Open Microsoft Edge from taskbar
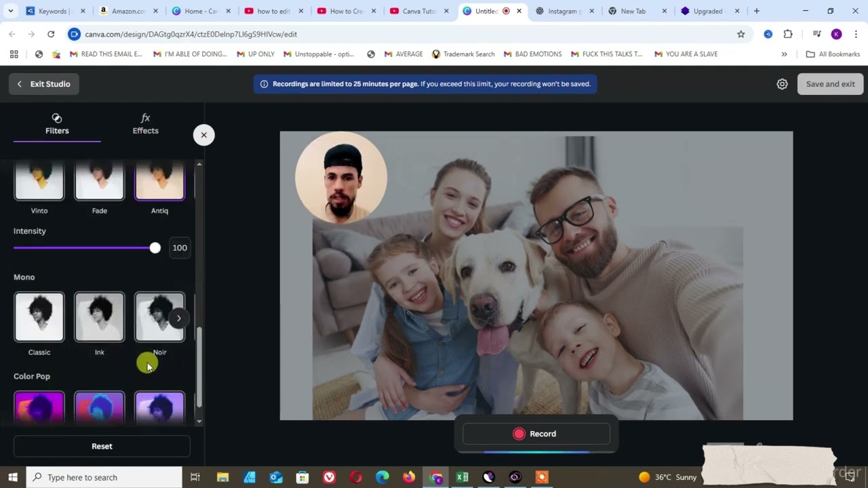Image resolution: width=868 pixels, height=488 pixels. (382, 477)
